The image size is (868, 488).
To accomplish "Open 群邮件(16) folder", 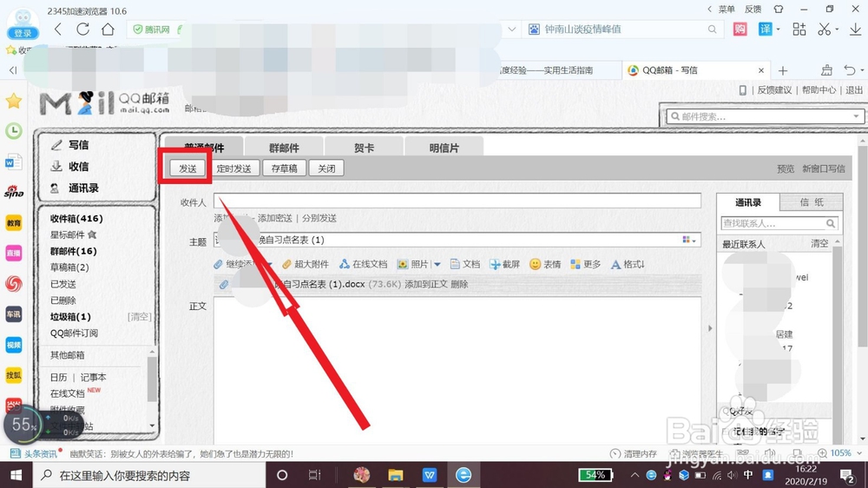I will [73, 252].
